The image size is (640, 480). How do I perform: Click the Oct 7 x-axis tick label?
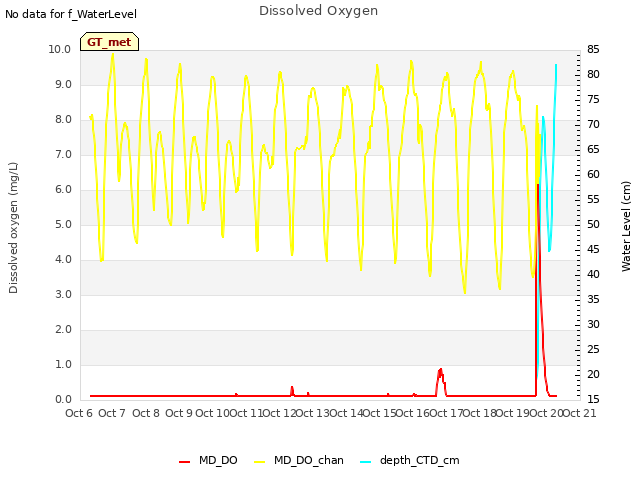112,413
